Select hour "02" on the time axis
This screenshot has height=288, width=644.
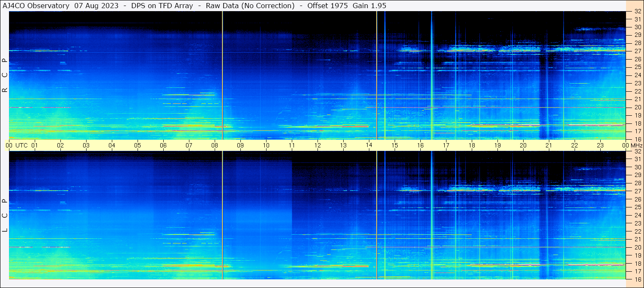pyautogui.click(x=60, y=145)
